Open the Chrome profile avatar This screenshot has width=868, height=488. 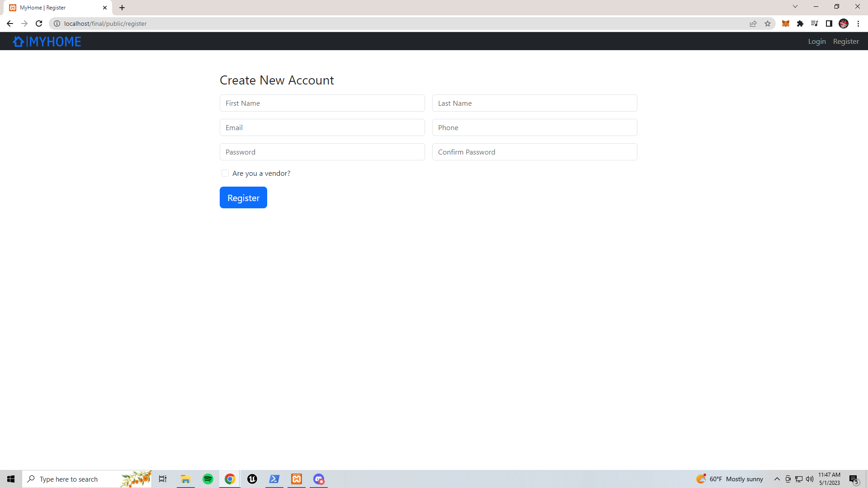[x=844, y=23]
